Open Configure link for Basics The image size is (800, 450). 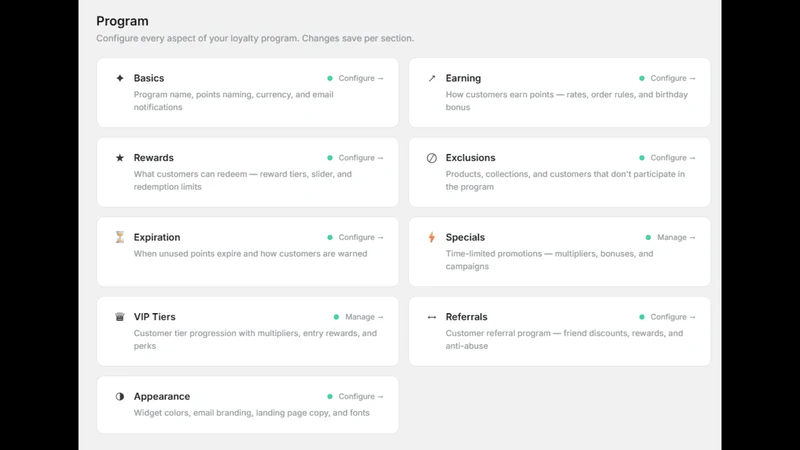coord(361,78)
